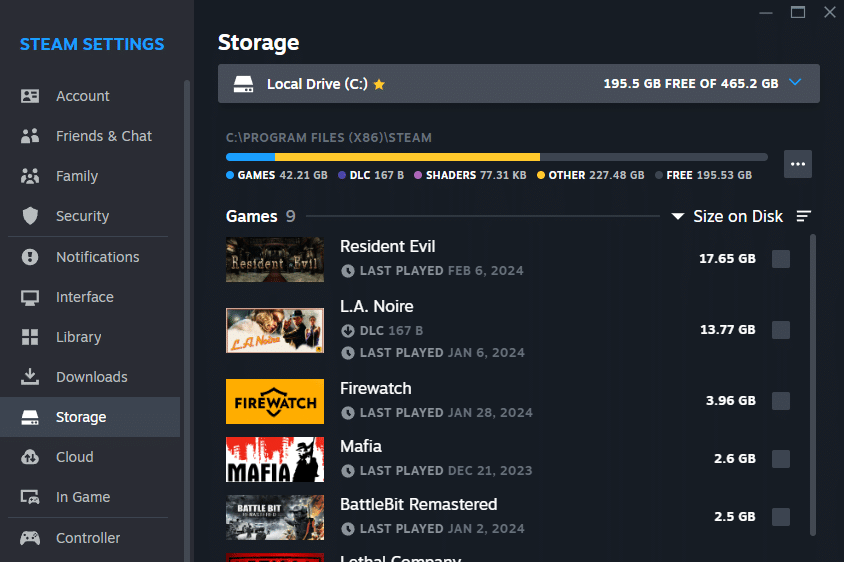
Task: Click the Downloads arrow icon
Action: [x=30, y=377]
